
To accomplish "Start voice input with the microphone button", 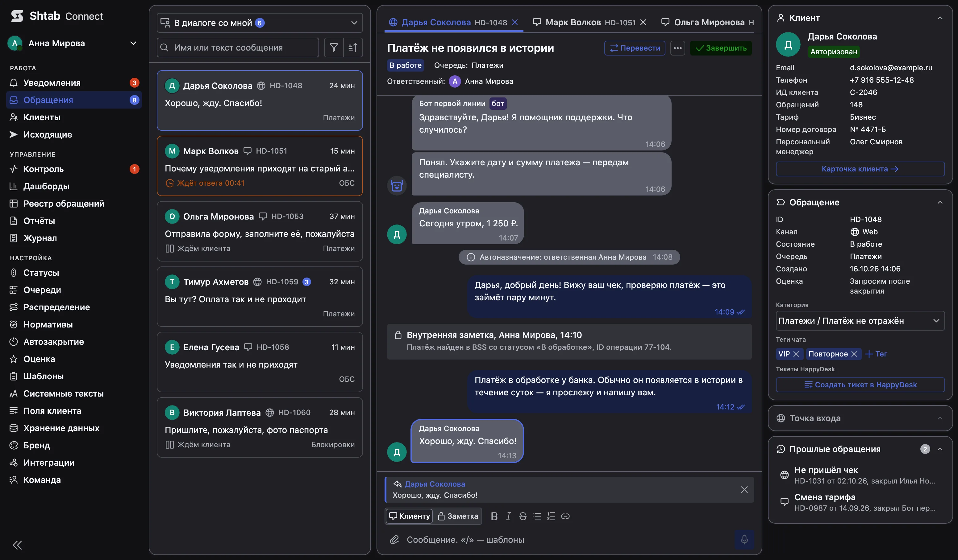I will 744,539.
